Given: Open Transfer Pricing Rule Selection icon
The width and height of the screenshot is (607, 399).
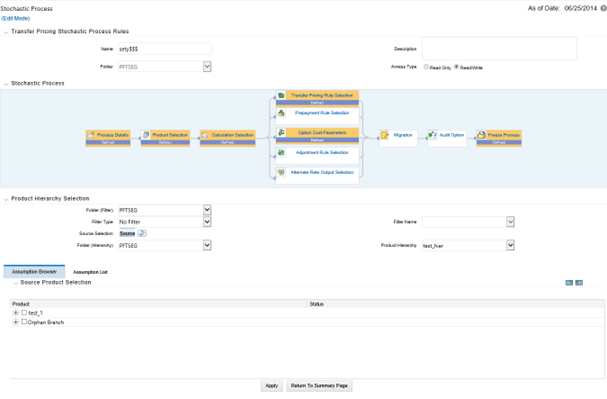Looking at the screenshot, I should coord(281,95).
